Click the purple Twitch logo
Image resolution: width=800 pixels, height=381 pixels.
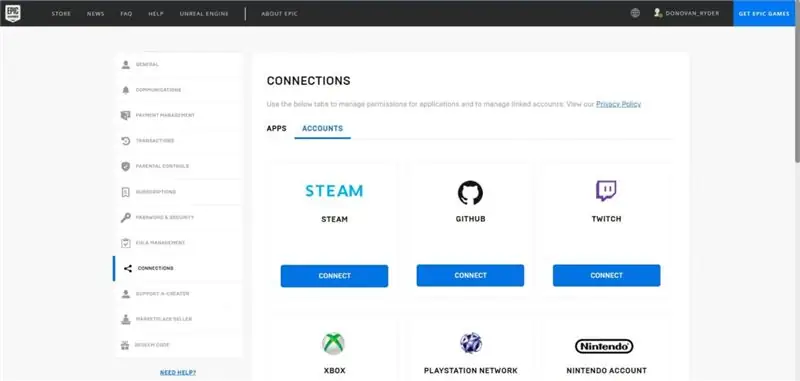(606, 191)
